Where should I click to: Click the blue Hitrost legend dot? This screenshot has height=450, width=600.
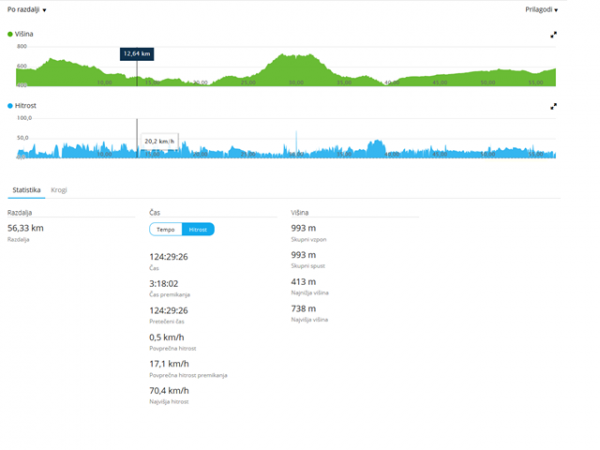pos(10,105)
